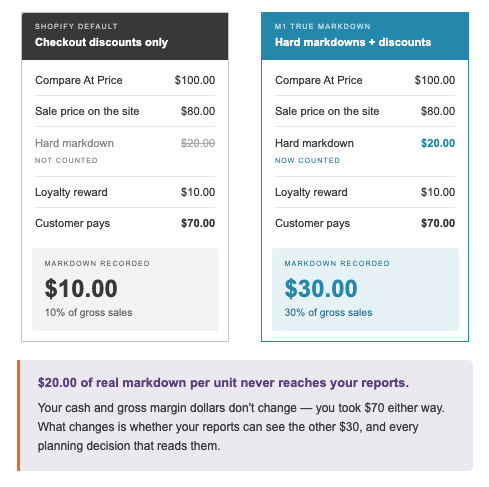Click the orange accent bar on the callout

[19, 415]
